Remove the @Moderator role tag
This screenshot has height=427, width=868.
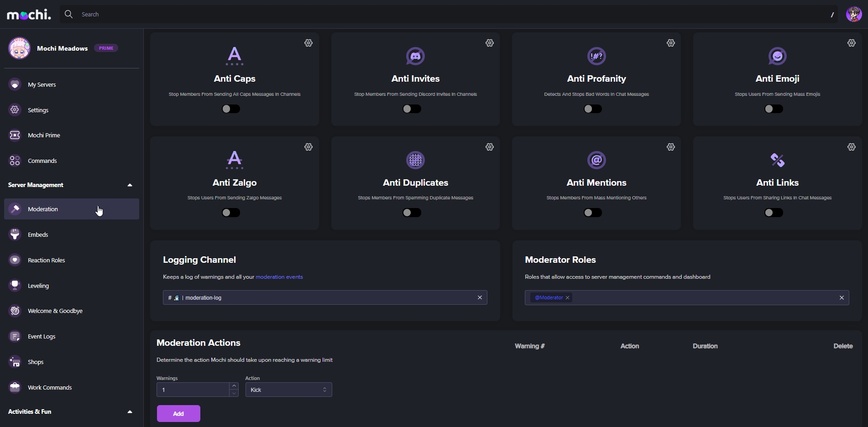(x=568, y=298)
